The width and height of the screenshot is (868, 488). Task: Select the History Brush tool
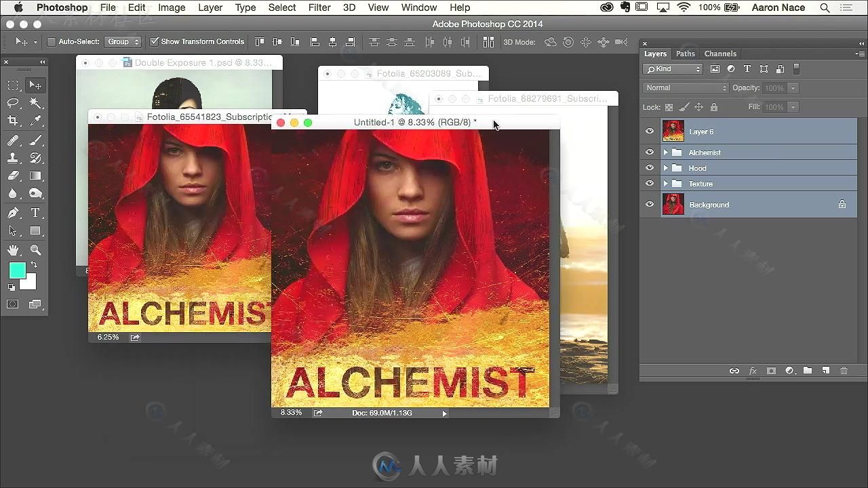[x=35, y=158]
